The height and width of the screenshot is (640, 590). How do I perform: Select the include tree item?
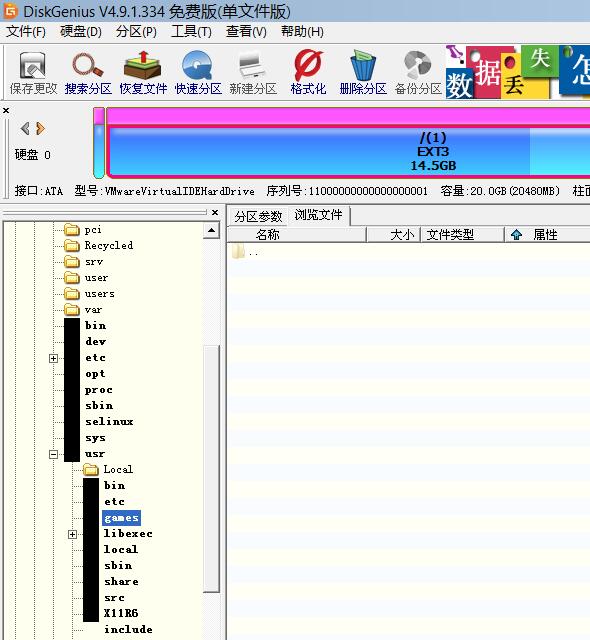(128, 629)
